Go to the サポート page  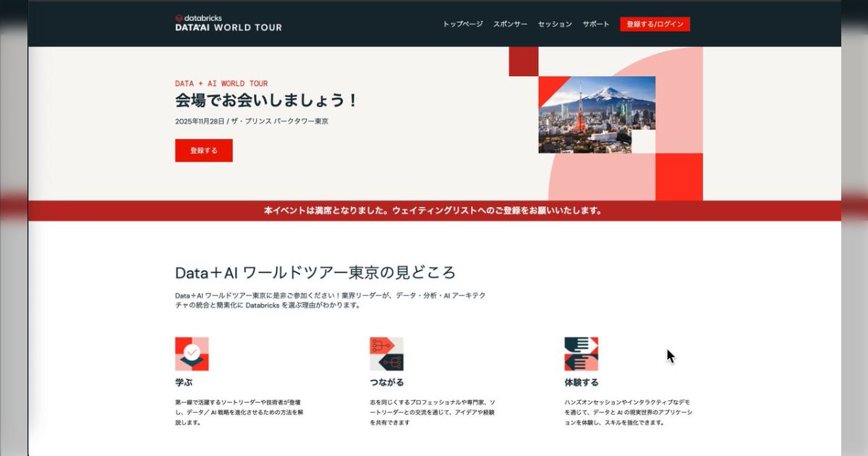point(595,23)
